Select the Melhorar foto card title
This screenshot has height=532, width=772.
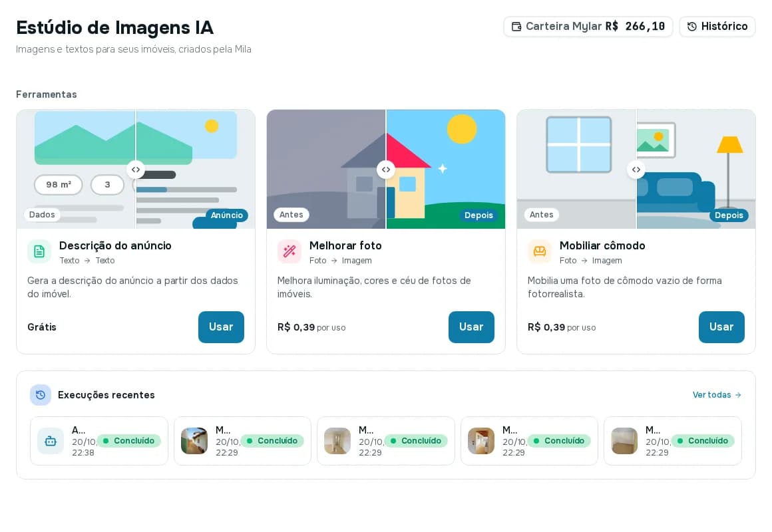tap(345, 245)
